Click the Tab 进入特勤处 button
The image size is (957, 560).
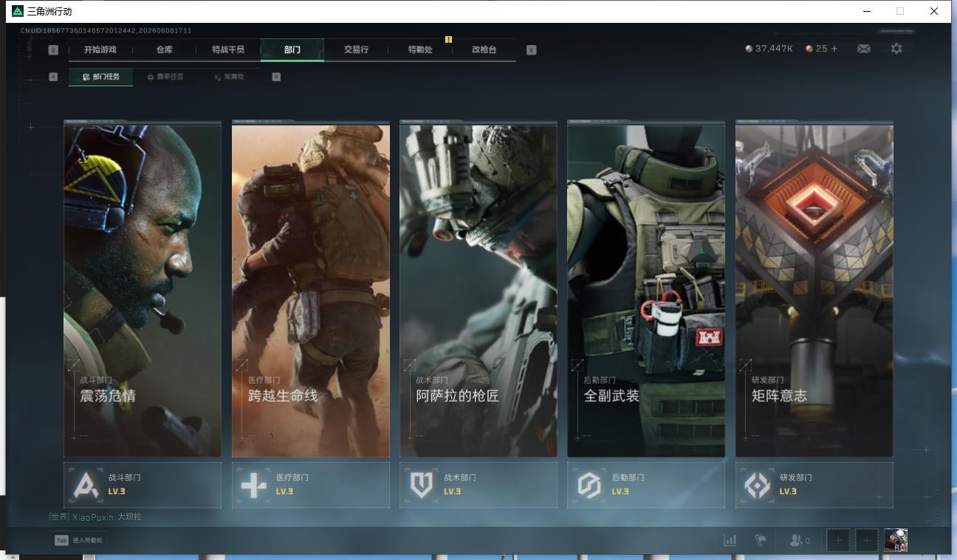(x=78, y=540)
